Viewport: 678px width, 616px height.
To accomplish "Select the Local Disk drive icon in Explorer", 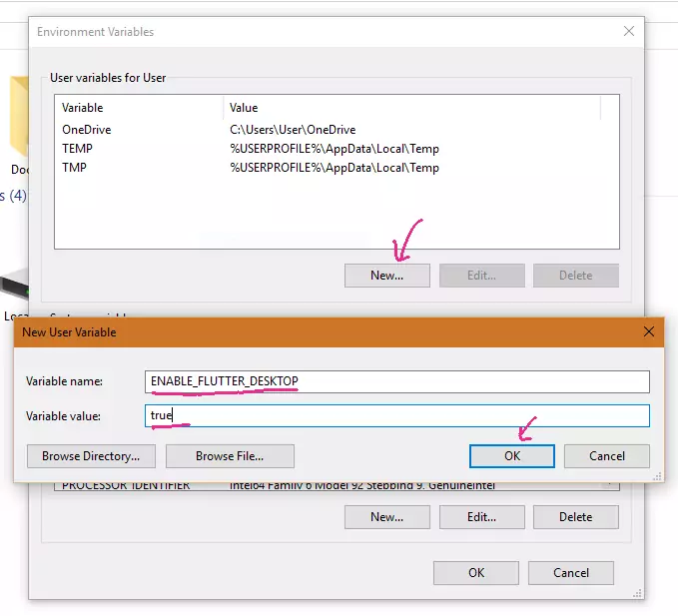I will [15, 284].
